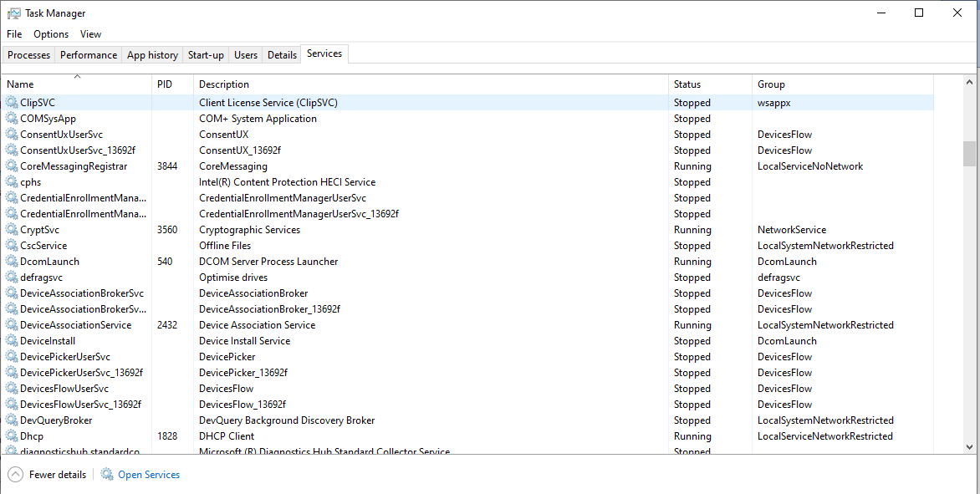The width and height of the screenshot is (980, 494).
Task: Click the service icon beside DevicePickerUserSvc
Action: coord(11,357)
